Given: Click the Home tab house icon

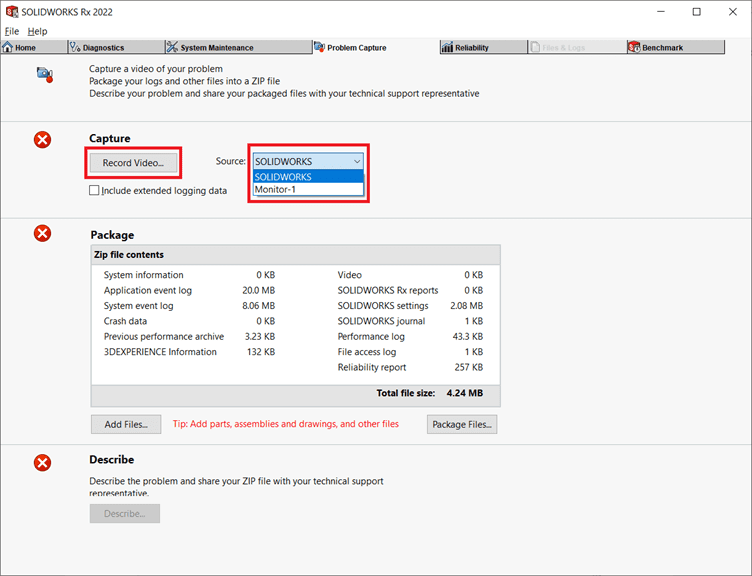Looking at the screenshot, I should coord(8,47).
